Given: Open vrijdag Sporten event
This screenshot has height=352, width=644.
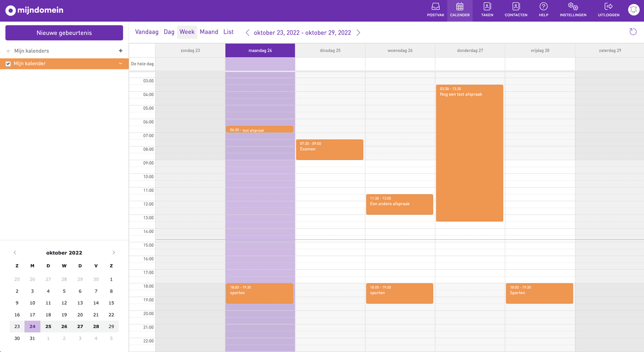Looking at the screenshot, I should click(x=539, y=293).
